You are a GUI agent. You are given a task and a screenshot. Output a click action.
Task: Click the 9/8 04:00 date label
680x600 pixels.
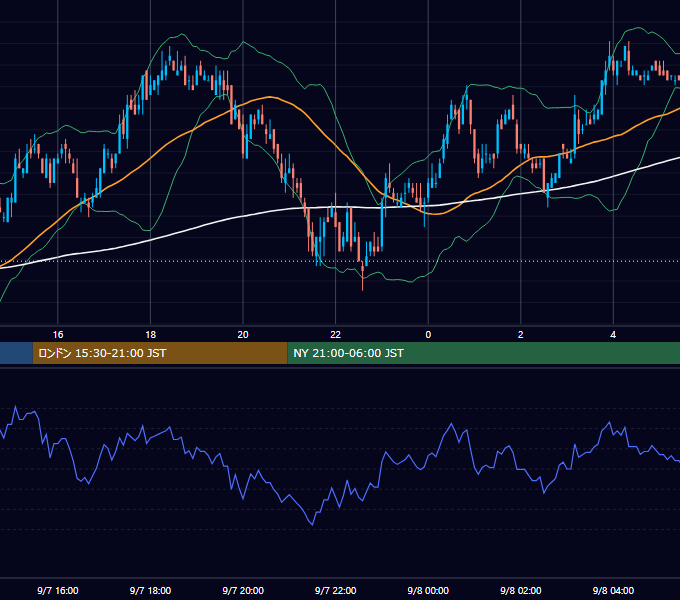coord(613,590)
